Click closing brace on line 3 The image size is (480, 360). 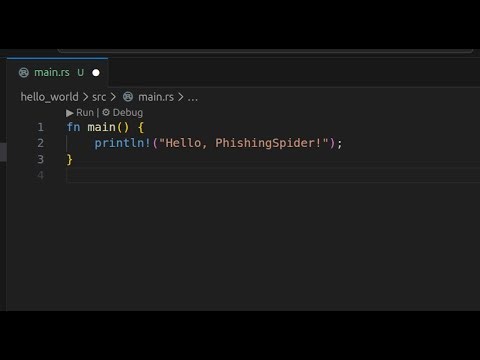69,159
